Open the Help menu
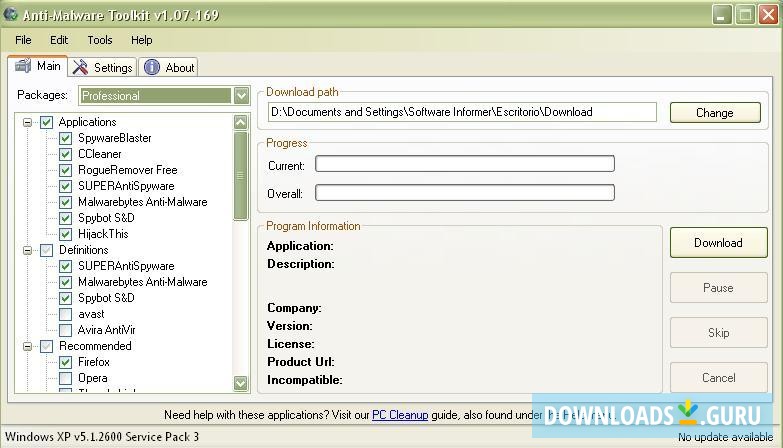Viewport: 783px width, 448px height. tap(141, 40)
